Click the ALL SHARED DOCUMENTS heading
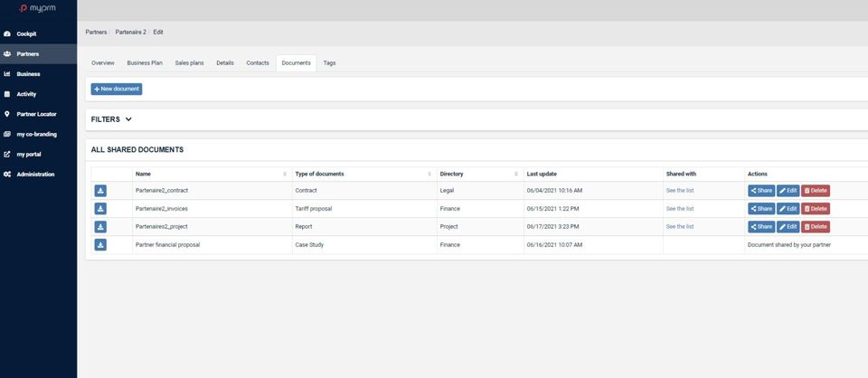The height and width of the screenshot is (378, 868). (137, 149)
